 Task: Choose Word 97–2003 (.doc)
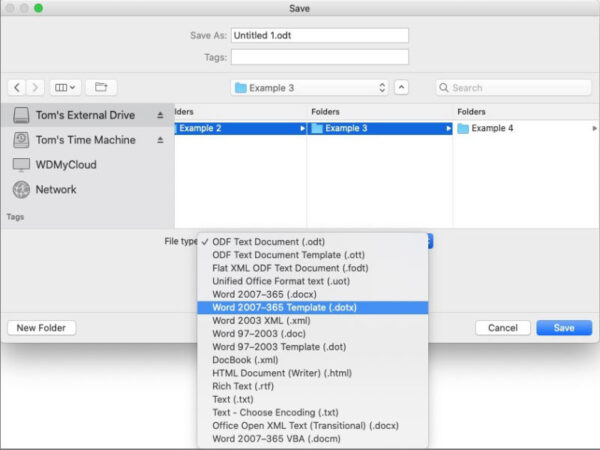click(313, 334)
